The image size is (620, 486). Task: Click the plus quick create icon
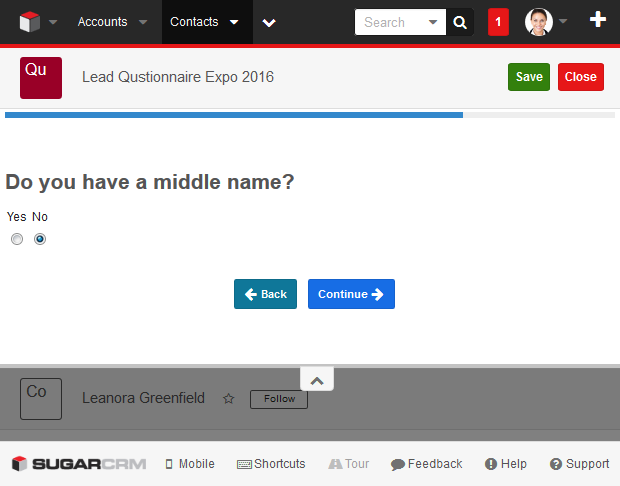pos(597,19)
